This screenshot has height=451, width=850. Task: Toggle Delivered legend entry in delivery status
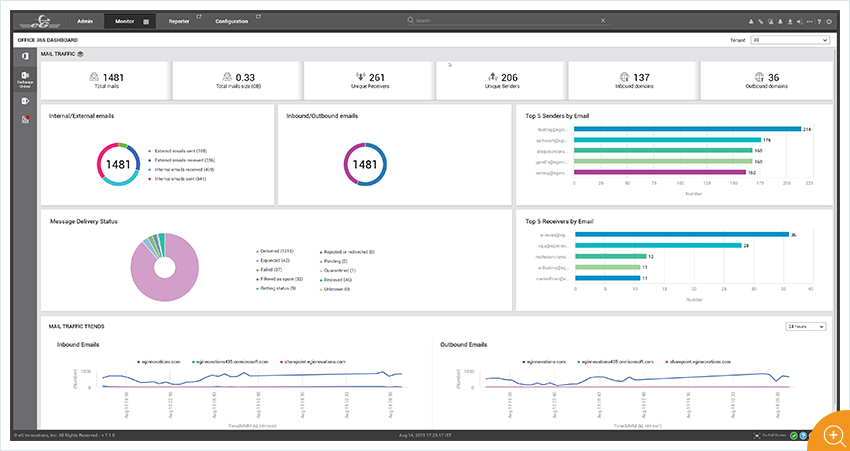click(276, 252)
